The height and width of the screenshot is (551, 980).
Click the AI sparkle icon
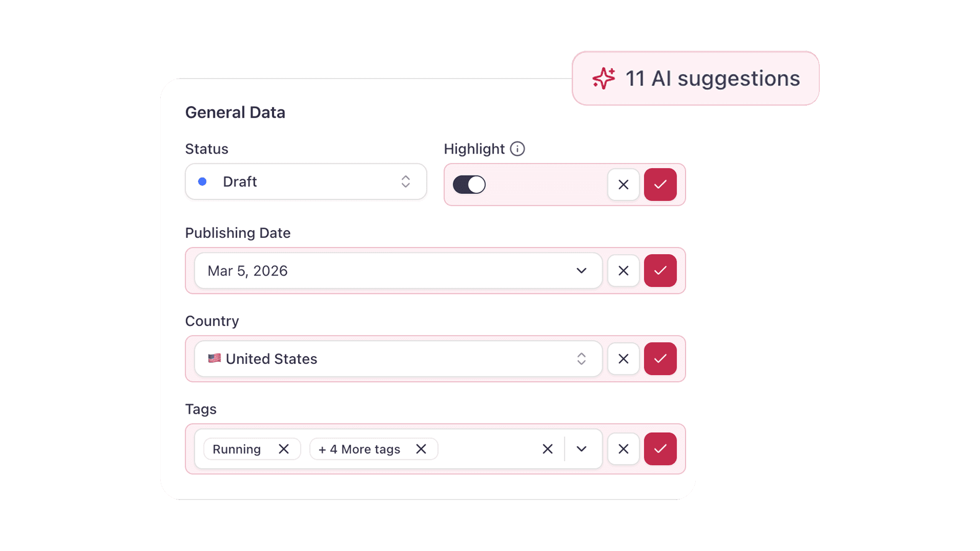[604, 78]
